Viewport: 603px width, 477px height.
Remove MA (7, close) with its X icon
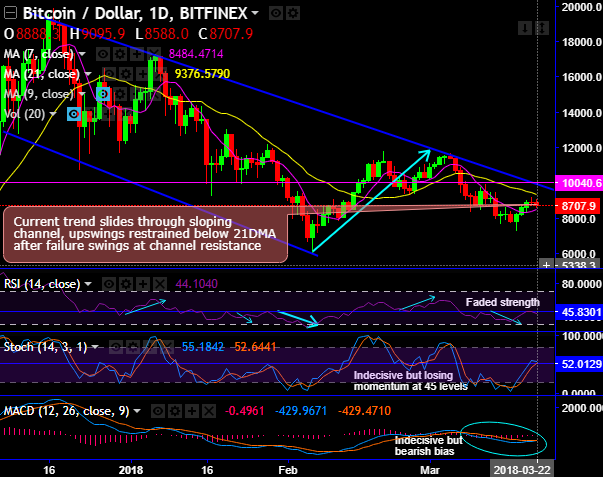click(153, 54)
